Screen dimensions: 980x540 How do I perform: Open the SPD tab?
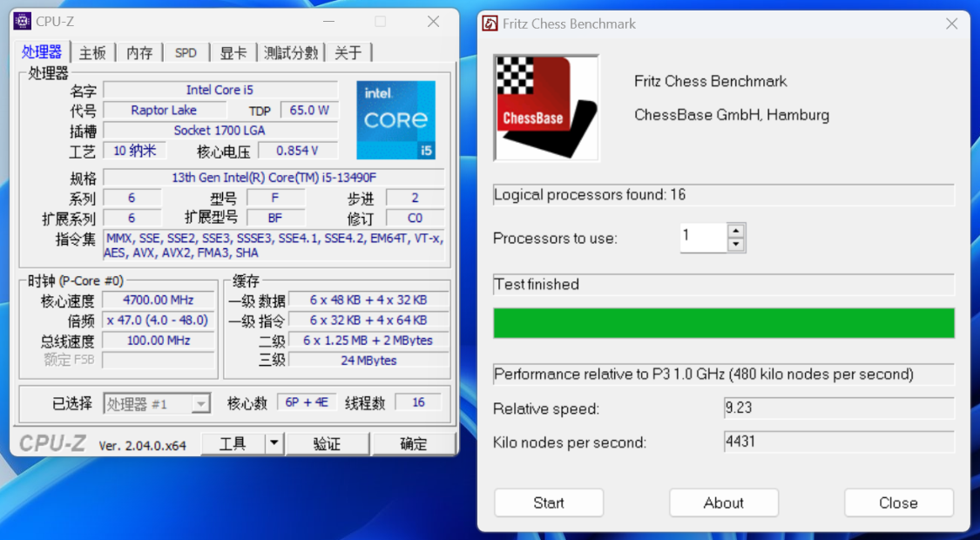point(186,53)
